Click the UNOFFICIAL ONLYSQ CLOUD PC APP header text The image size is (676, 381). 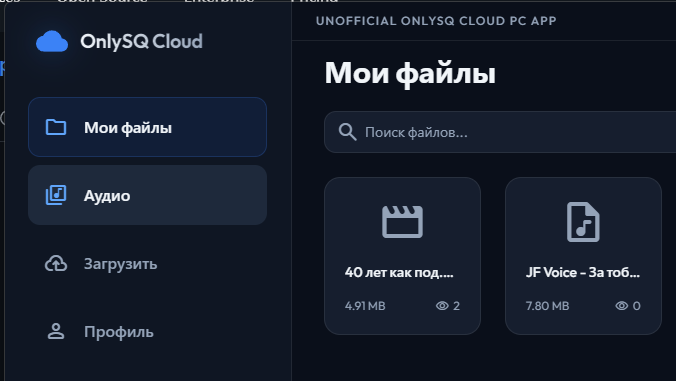[x=436, y=21]
